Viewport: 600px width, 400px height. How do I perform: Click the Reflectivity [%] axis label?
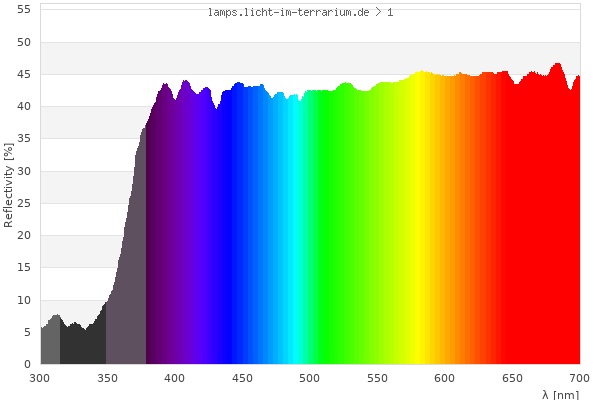(9, 185)
